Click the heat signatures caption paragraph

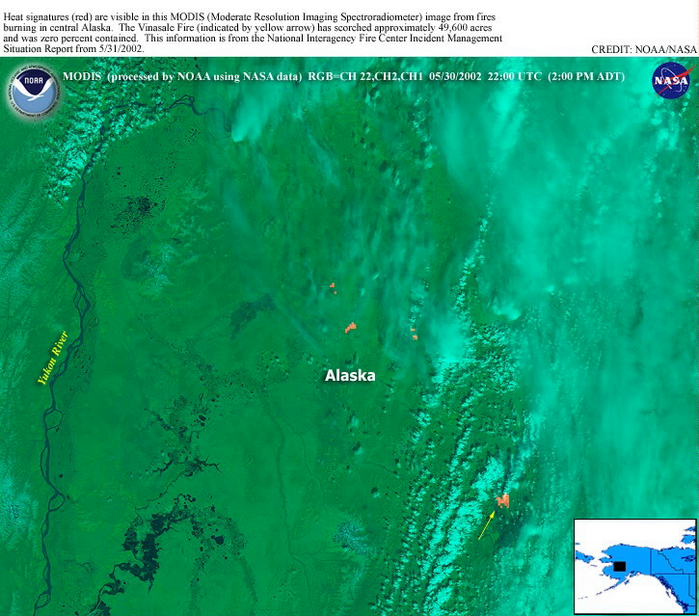point(253,27)
